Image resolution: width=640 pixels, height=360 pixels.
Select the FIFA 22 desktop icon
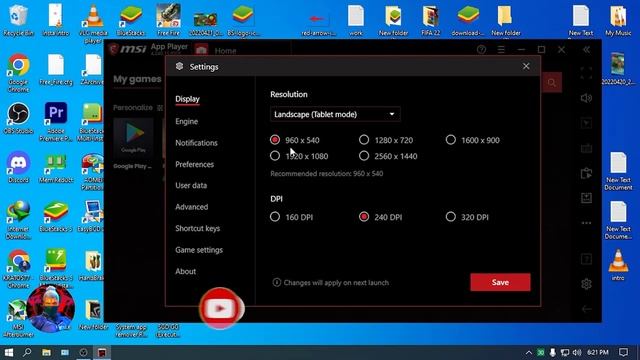pos(431,20)
